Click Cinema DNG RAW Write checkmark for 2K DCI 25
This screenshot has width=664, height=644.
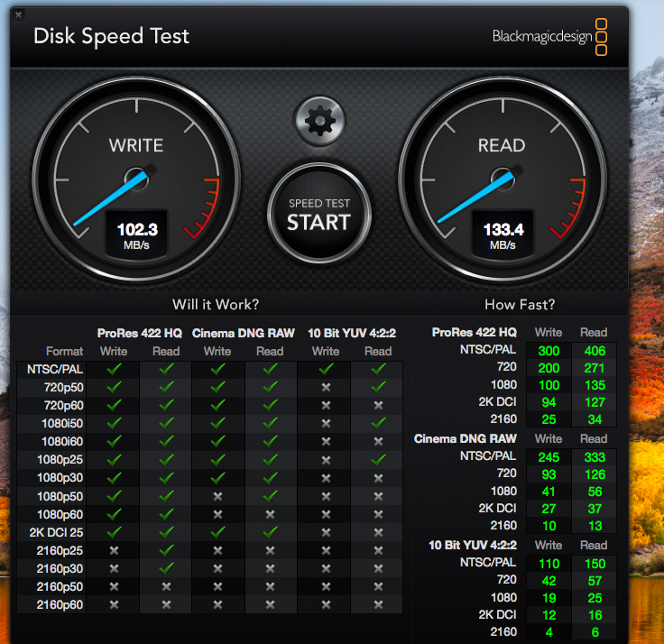217,532
